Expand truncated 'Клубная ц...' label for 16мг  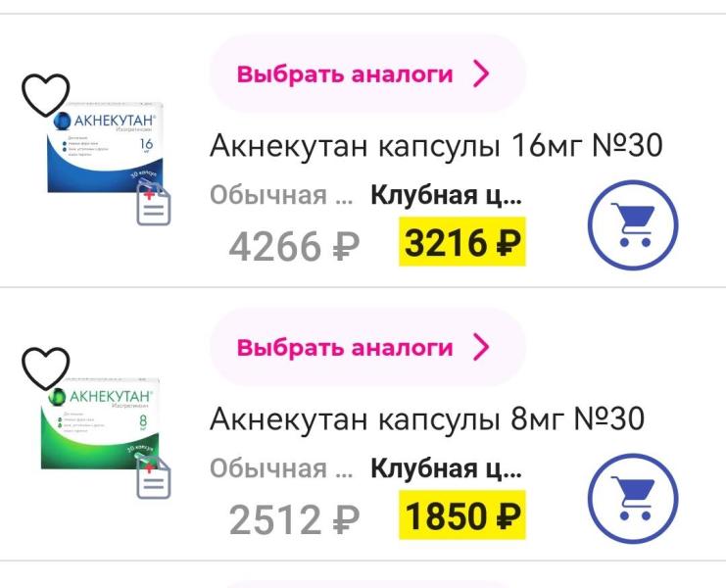pos(446,195)
